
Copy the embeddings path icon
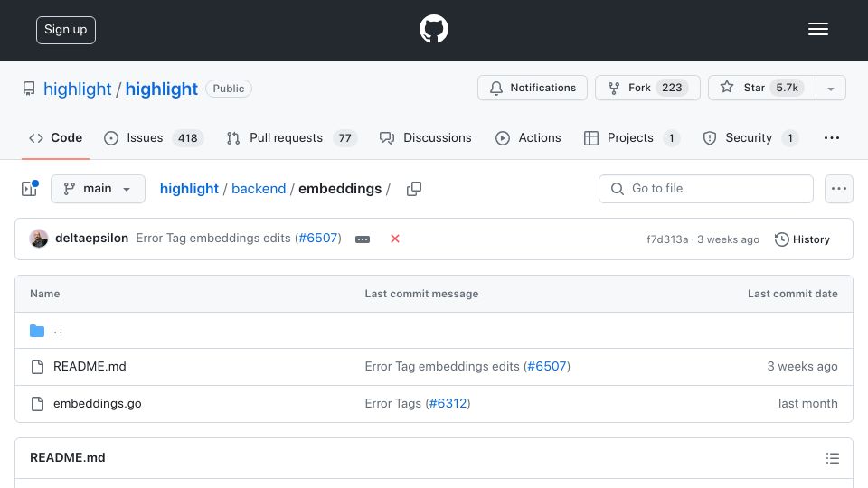pos(413,189)
